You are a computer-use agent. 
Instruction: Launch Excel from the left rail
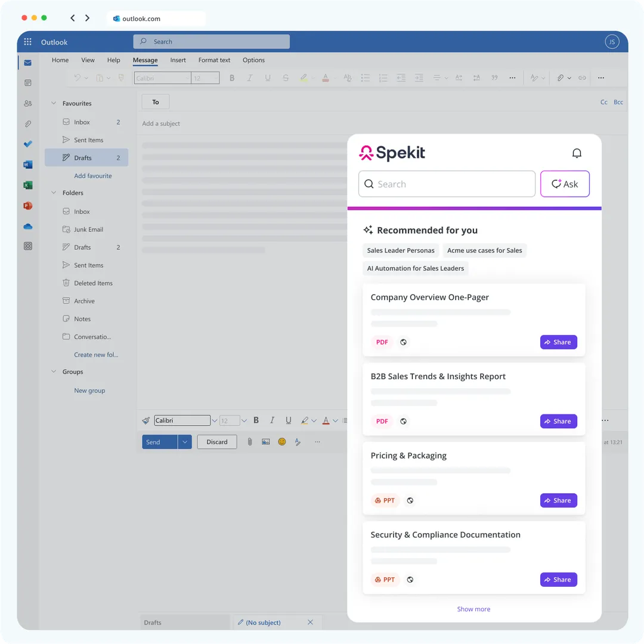tap(27, 185)
